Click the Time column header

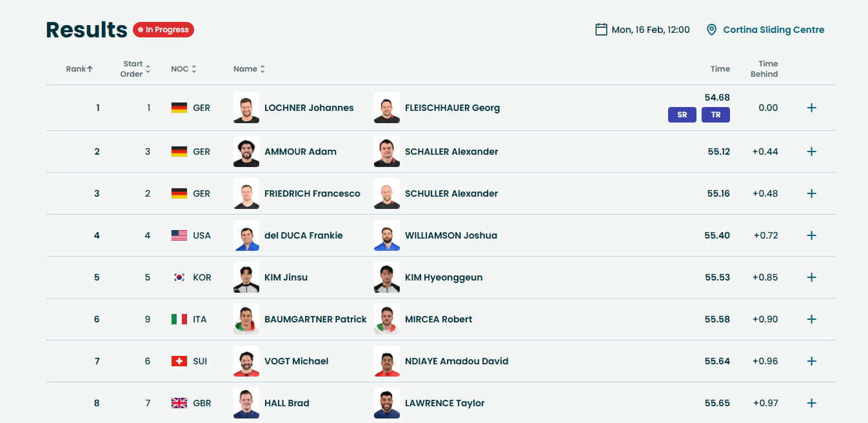pos(720,69)
